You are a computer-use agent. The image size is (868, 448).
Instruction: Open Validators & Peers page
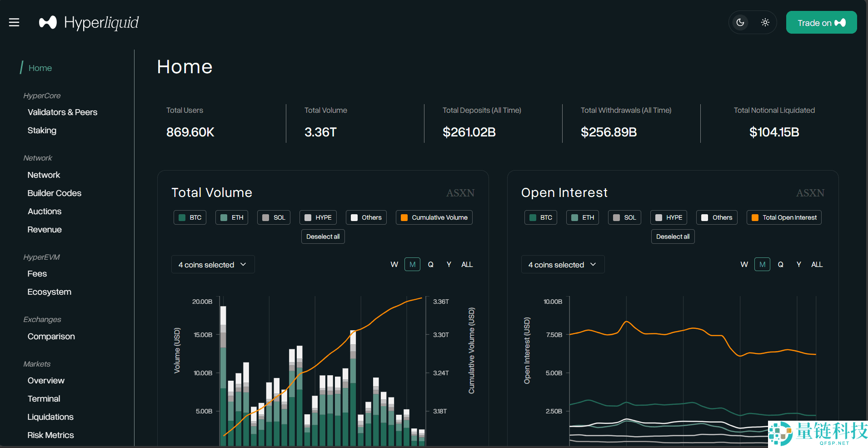click(62, 112)
